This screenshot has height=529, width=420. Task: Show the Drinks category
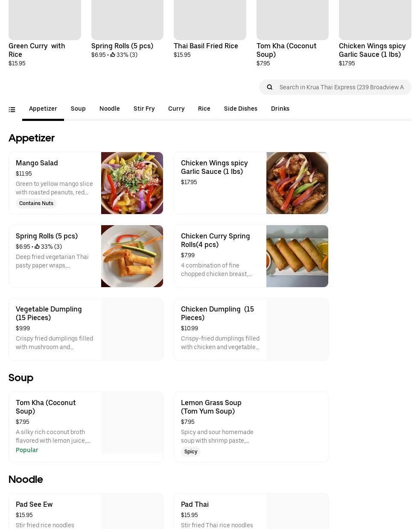point(280,109)
